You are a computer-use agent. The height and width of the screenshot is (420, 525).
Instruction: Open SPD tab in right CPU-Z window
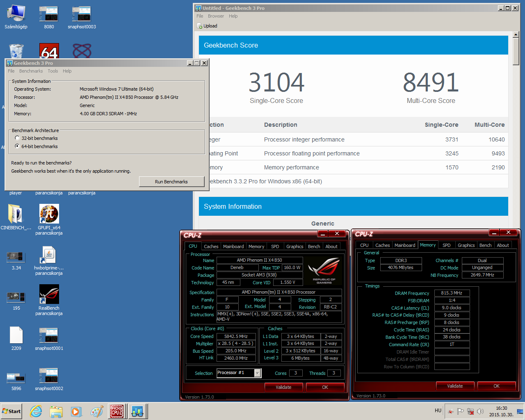coord(447,245)
